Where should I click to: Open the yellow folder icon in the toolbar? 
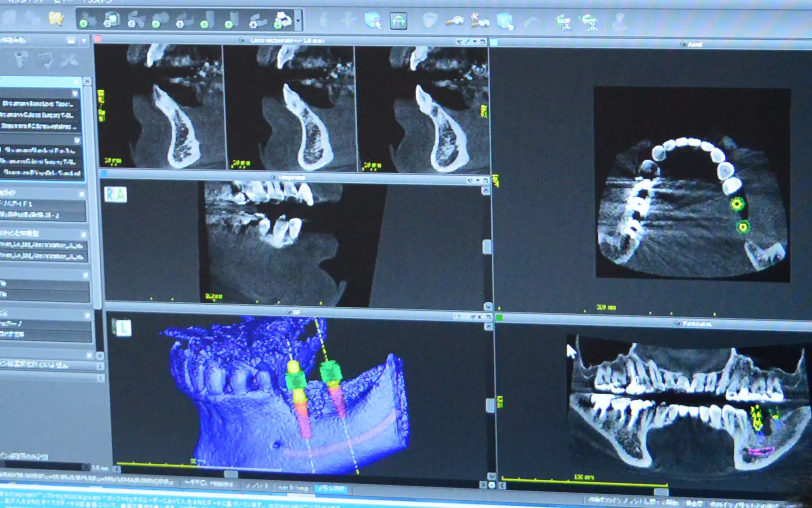56,18
